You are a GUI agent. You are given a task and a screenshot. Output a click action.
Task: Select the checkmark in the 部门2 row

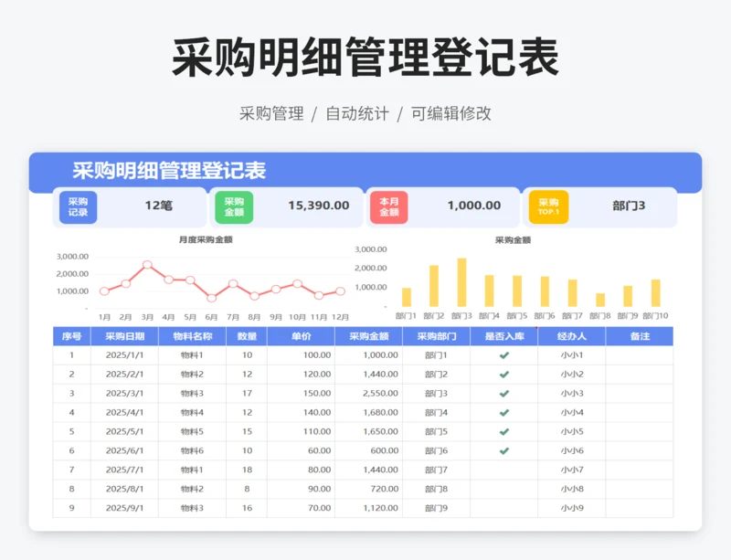[504, 375]
